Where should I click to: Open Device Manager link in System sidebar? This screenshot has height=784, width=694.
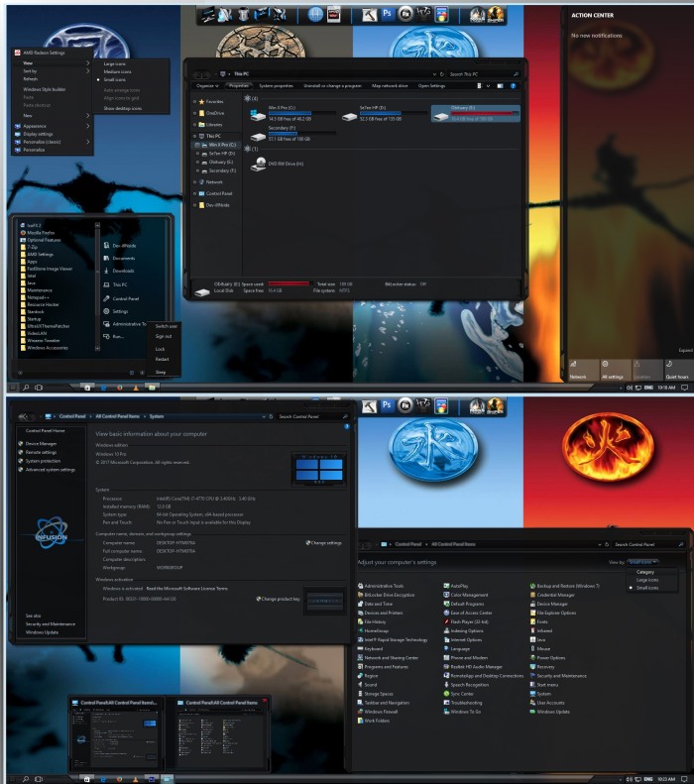click(41, 443)
